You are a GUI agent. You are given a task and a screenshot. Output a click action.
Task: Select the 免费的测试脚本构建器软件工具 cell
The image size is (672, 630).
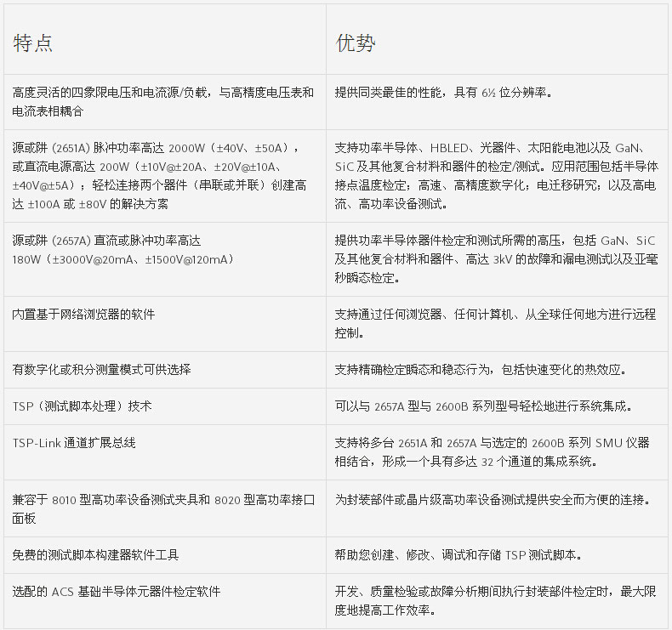[95, 555]
